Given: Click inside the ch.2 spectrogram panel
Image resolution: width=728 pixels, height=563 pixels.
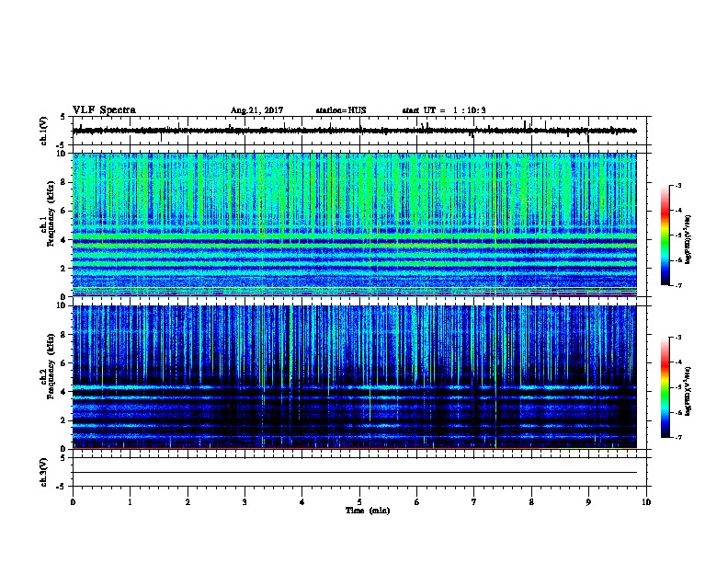Looking at the screenshot, I should tap(355, 377).
